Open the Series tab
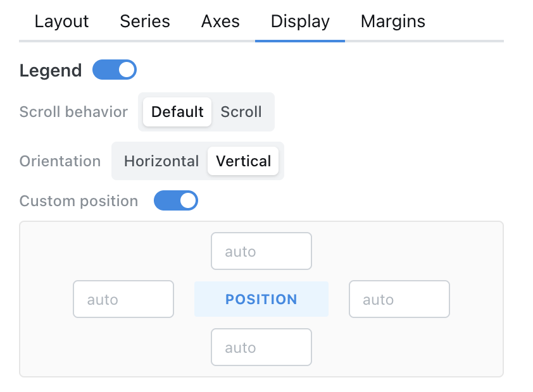 point(145,21)
